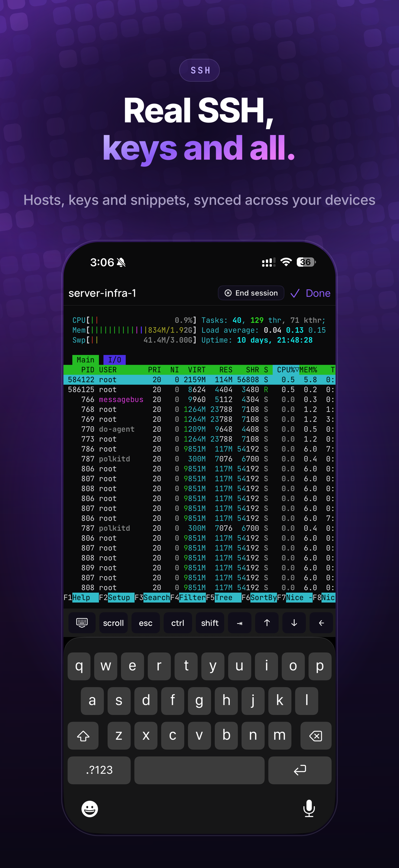Viewport: 399px width, 868px height.
Task: Tap the up arrow key
Action: 267,623
